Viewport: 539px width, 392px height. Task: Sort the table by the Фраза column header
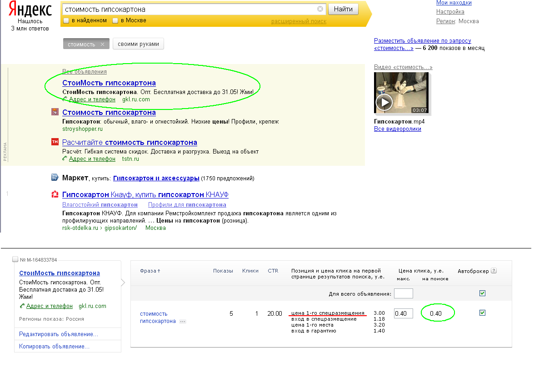(x=148, y=271)
